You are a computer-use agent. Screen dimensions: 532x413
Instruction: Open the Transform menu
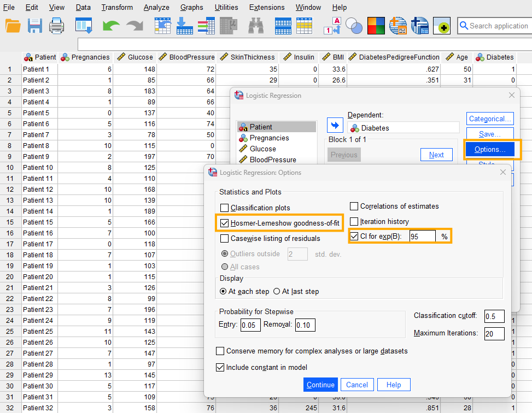[x=117, y=8]
